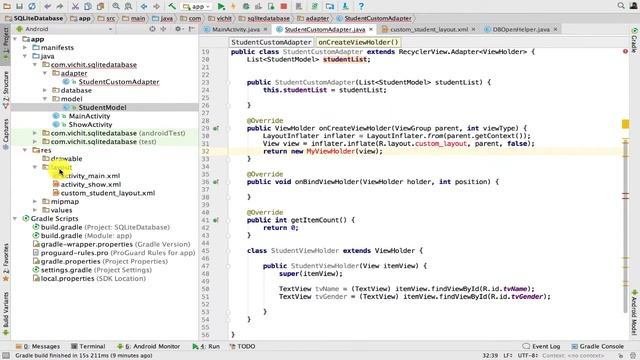Image resolution: width=640 pixels, height=360 pixels.
Task: Navigate Forward with the right arrow icon
Action: (156, 6)
